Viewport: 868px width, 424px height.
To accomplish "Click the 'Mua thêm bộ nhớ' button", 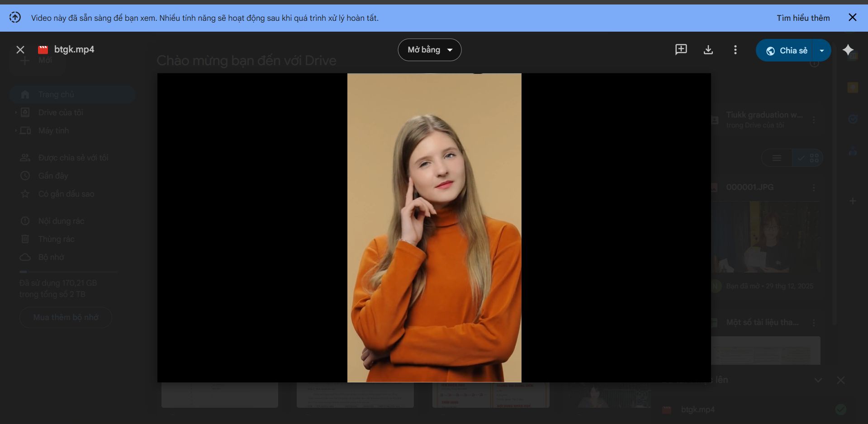I will (66, 317).
